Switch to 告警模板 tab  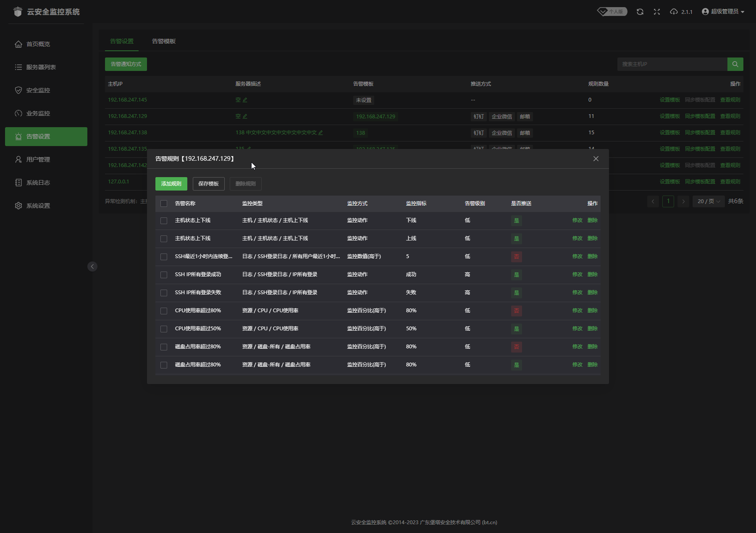coord(164,41)
